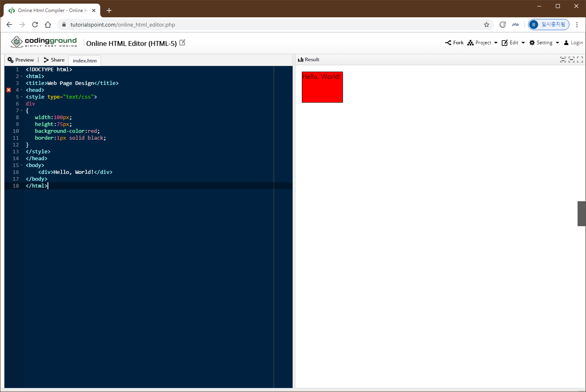Open the Project menu
The image size is (586, 392).
(x=483, y=43)
